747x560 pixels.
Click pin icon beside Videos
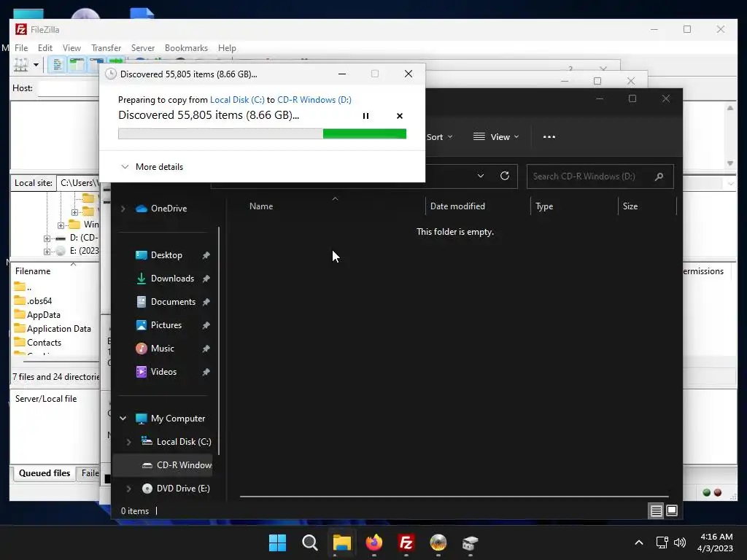206,372
